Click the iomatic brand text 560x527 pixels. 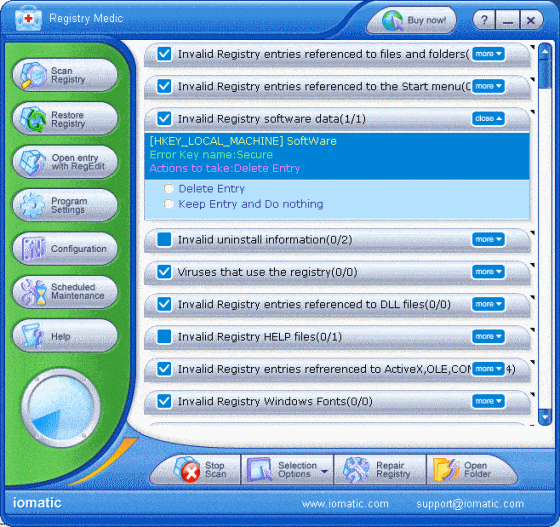click(37, 503)
